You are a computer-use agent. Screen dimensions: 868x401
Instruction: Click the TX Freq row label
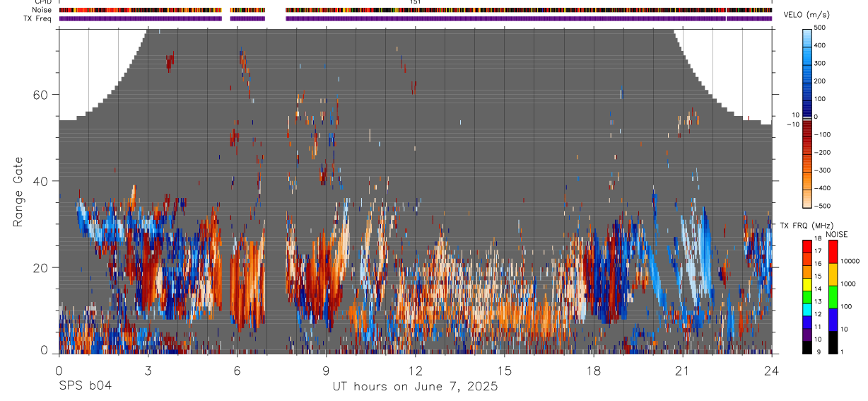point(37,18)
